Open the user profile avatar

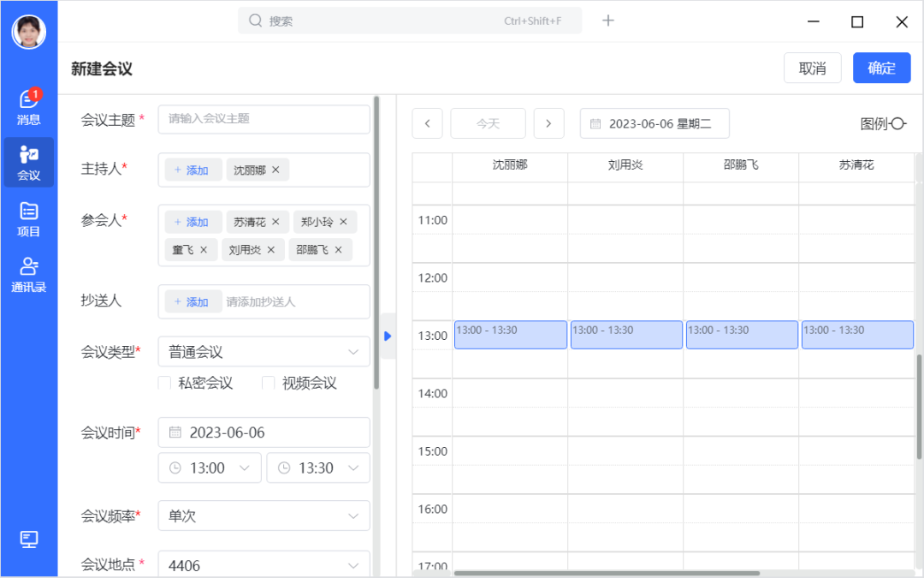pyautogui.click(x=29, y=32)
